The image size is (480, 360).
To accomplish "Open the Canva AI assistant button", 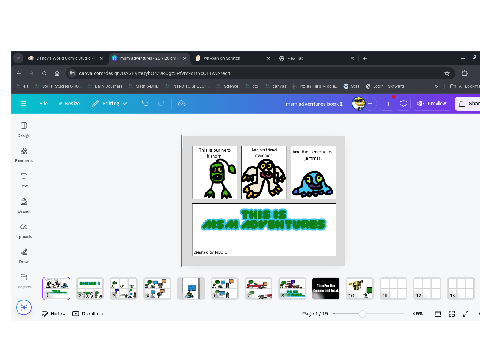I will point(24,307).
